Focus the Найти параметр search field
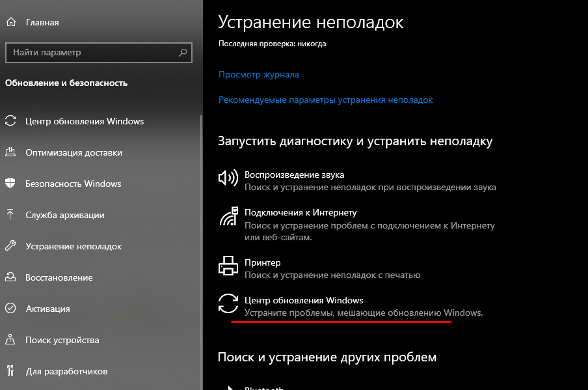The width and height of the screenshot is (588, 390). click(99, 53)
